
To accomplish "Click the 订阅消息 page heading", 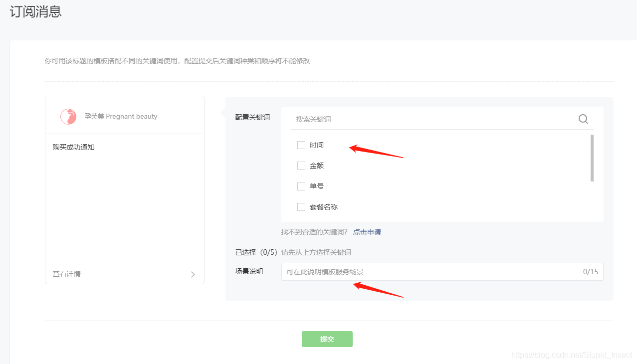I will [x=34, y=11].
